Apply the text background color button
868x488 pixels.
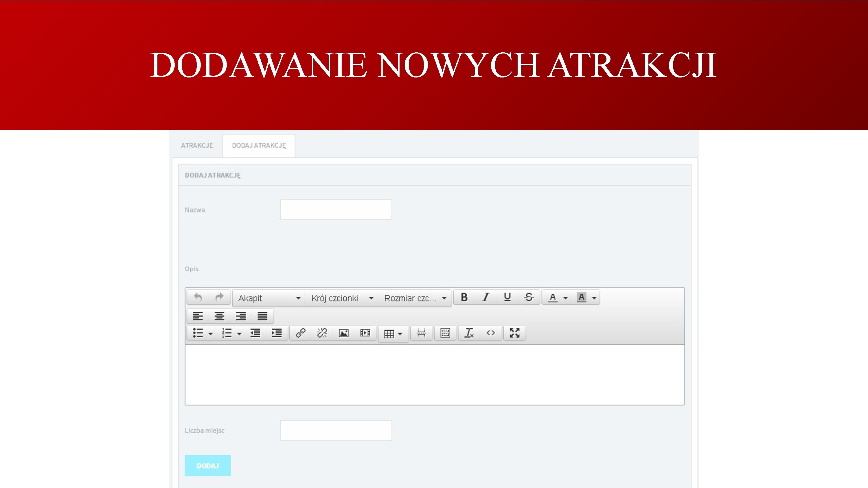point(581,297)
